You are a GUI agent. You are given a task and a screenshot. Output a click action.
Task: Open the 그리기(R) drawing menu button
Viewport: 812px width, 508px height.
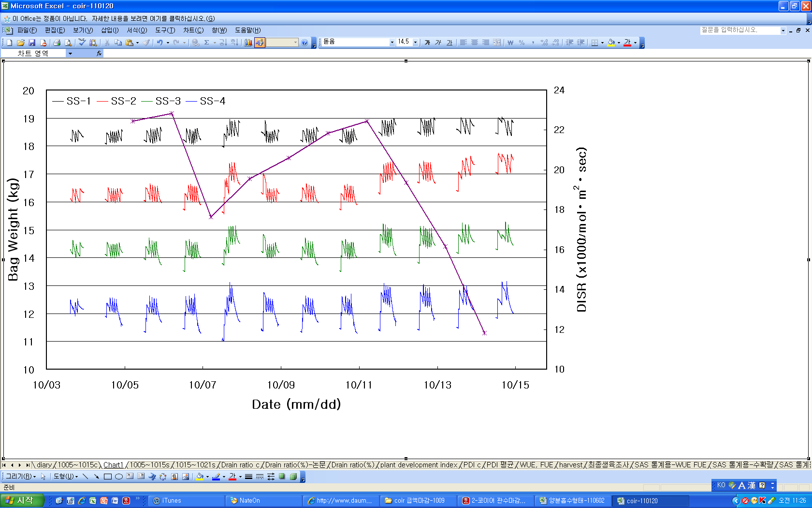(21, 477)
